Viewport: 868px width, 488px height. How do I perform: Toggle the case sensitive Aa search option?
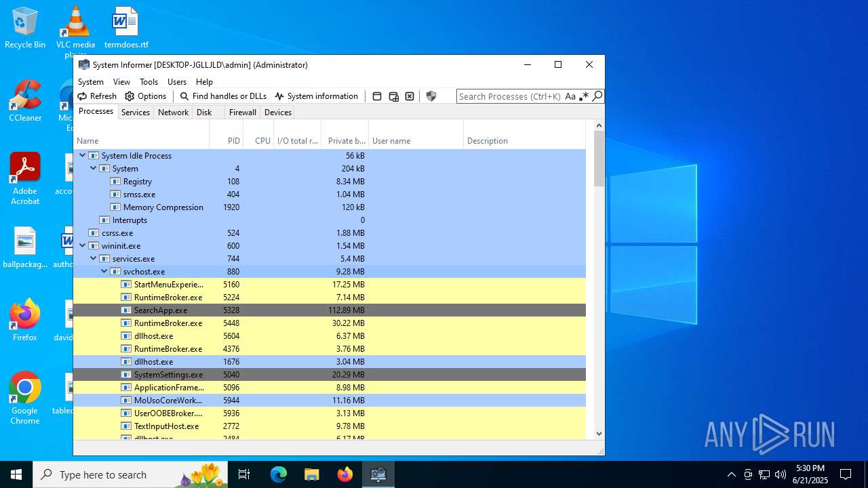570,96
